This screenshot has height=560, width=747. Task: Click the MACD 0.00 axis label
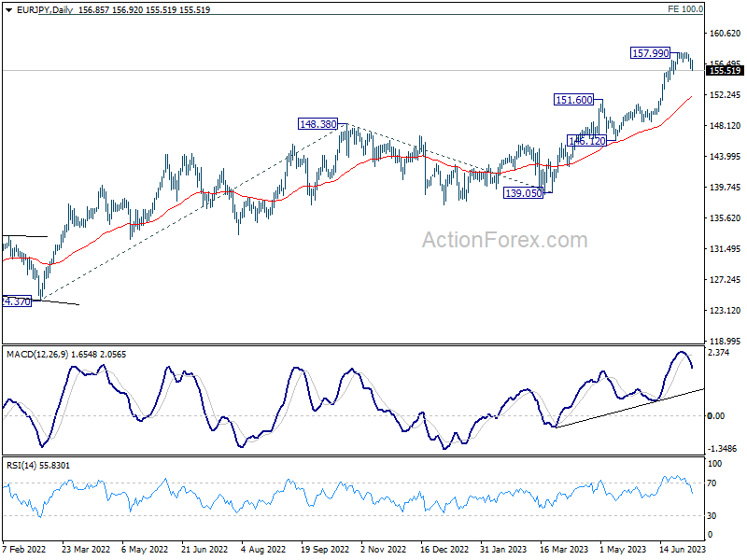(716, 415)
